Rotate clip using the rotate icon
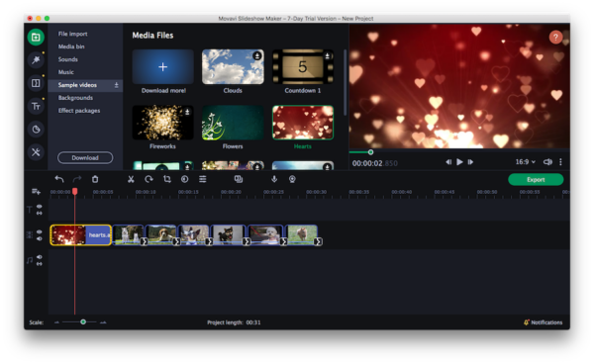The width and height of the screenshot is (594, 364). click(x=148, y=179)
